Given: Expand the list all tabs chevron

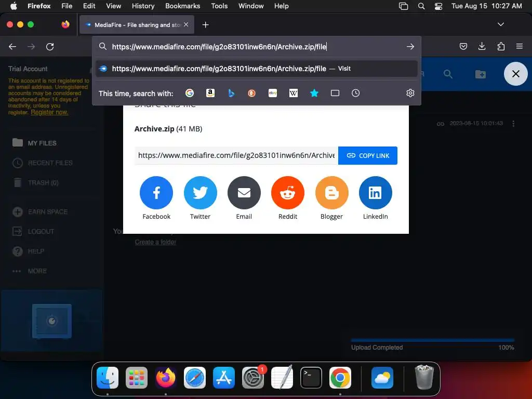Looking at the screenshot, I should (x=500, y=24).
